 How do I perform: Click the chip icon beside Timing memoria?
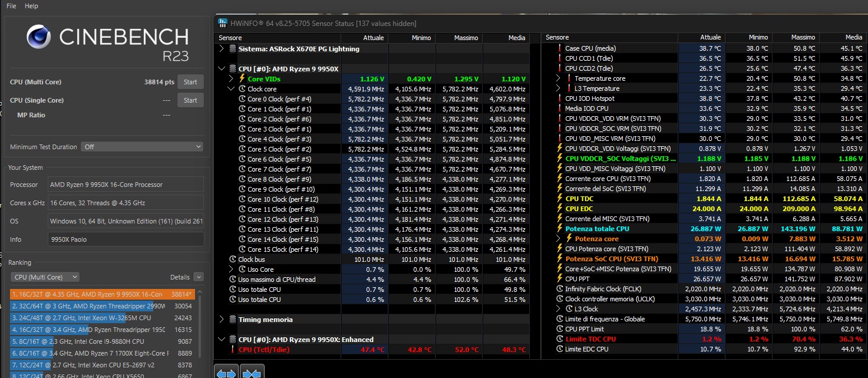click(233, 320)
